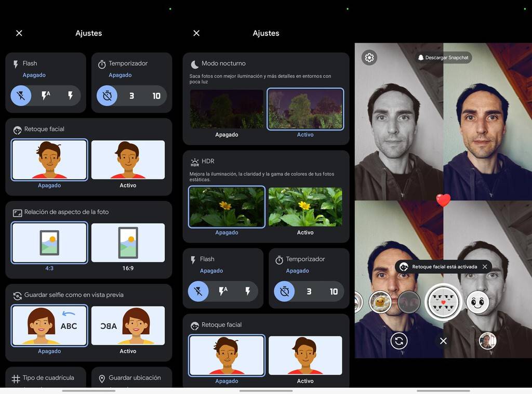Select timer off icon in middle Temporizador card

[x=284, y=291]
